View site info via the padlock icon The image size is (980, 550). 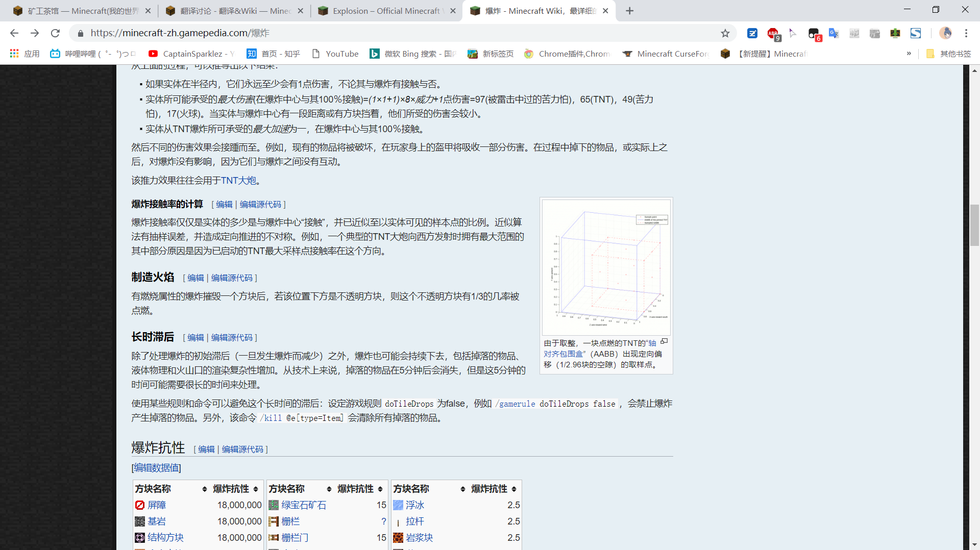(x=80, y=33)
